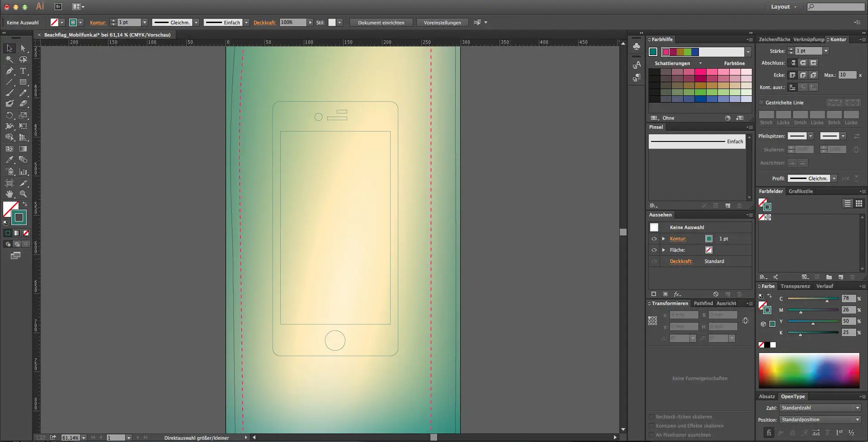Click the Dokument einrichten button

pos(381,23)
